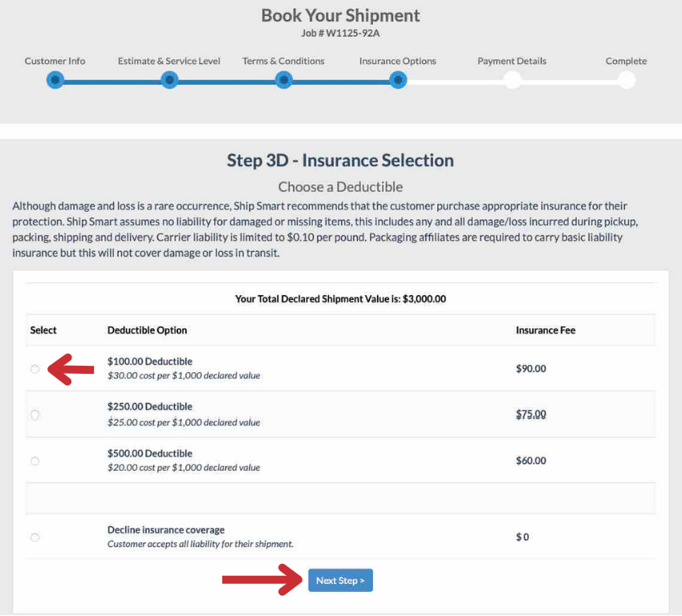
Task: Click the $500.00 Deductible option title
Action: pyautogui.click(x=150, y=454)
